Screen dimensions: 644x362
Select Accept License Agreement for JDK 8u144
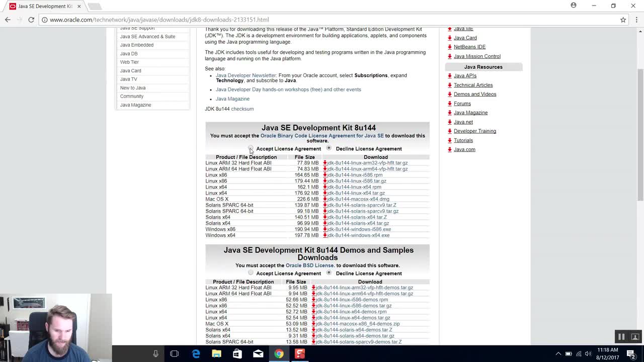pyautogui.click(x=251, y=148)
